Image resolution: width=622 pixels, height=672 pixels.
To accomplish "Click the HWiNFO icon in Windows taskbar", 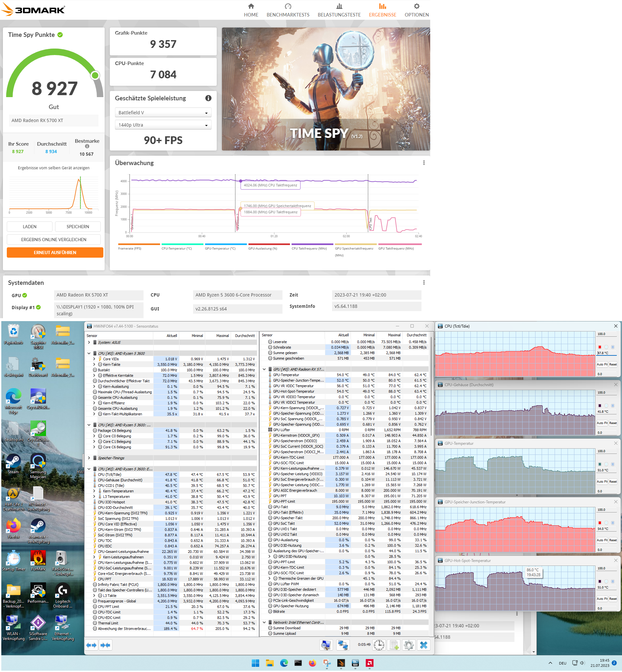I will (355, 663).
